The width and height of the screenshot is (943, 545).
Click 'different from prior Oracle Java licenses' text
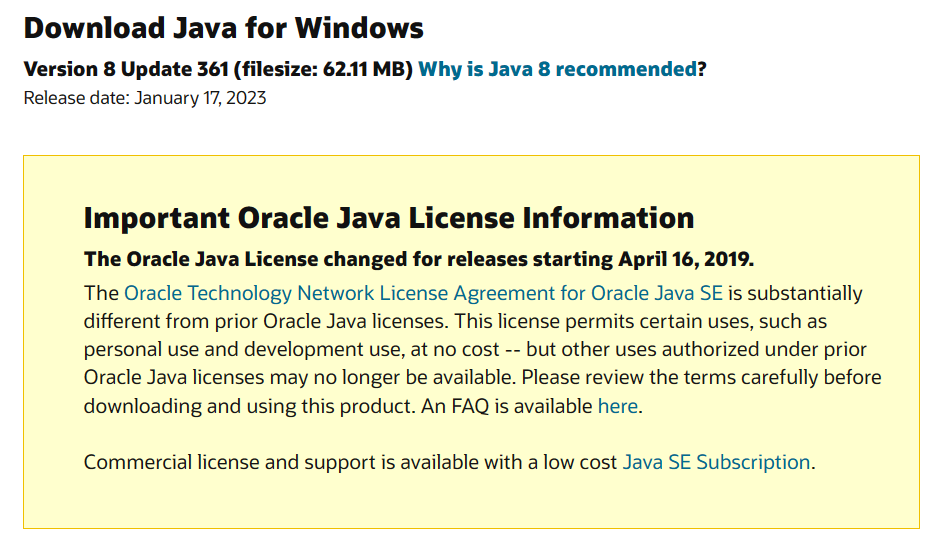pos(265,321)
